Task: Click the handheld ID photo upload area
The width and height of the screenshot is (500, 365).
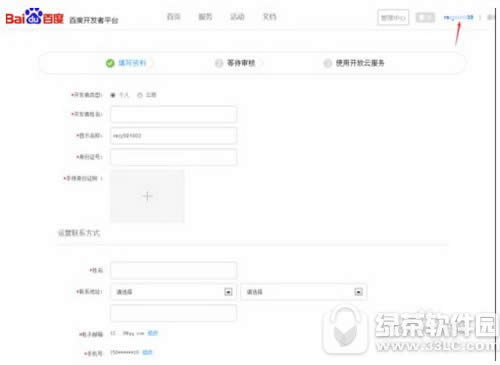Action: tap(147, 196)
